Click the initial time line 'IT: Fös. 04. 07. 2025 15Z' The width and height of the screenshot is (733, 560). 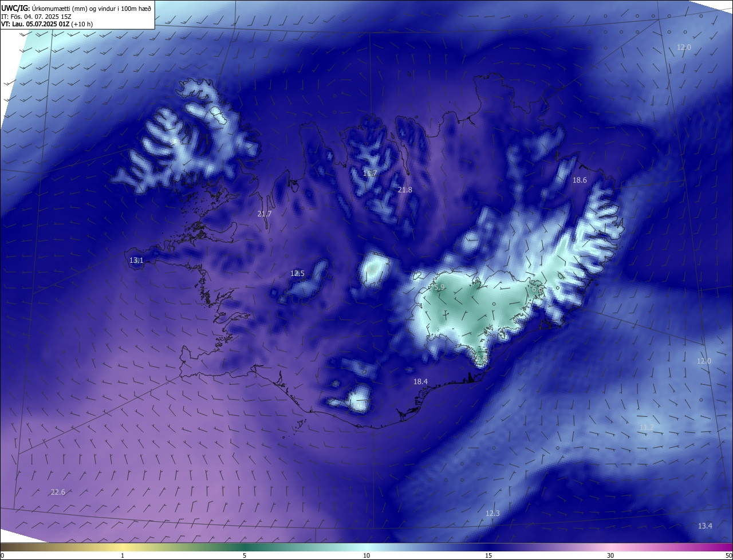pyautogui.click(x=36, y=17)
